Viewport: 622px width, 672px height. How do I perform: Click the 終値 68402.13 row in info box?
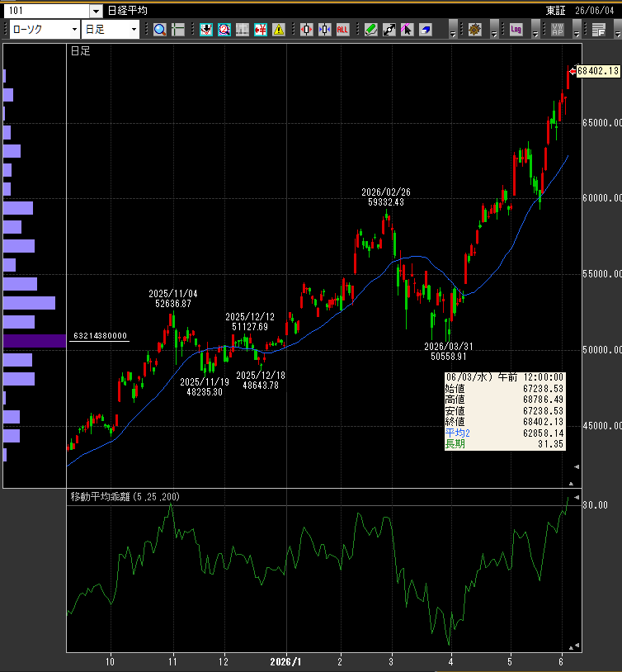coord(505,422)
